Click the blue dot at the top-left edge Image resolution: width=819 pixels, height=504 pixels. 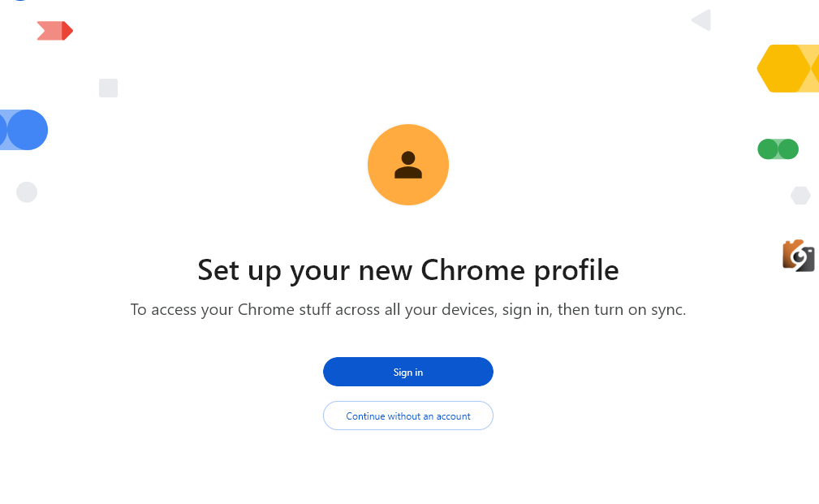tap(19, 1)
